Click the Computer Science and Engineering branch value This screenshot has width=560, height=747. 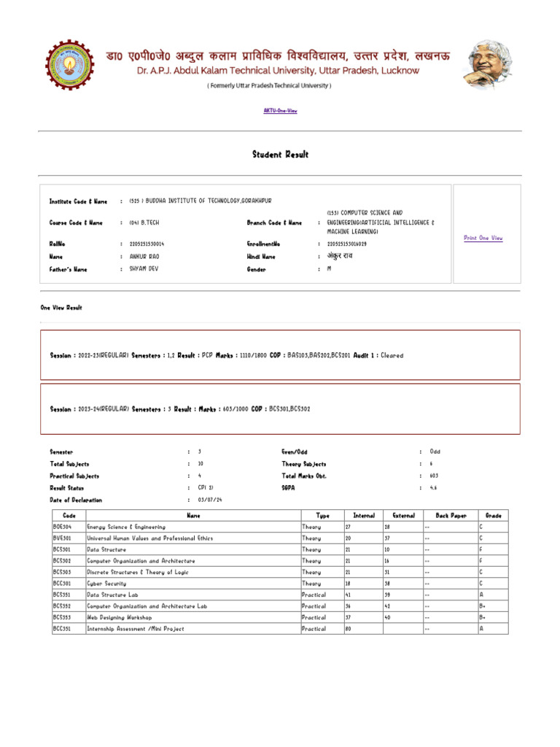pyautogui.click(x=381, y=222)
